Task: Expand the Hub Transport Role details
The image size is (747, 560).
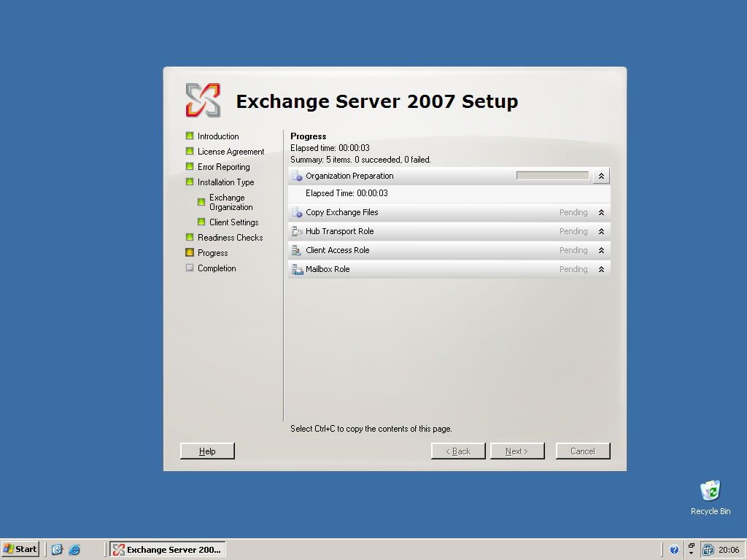Action: (601, 231)
